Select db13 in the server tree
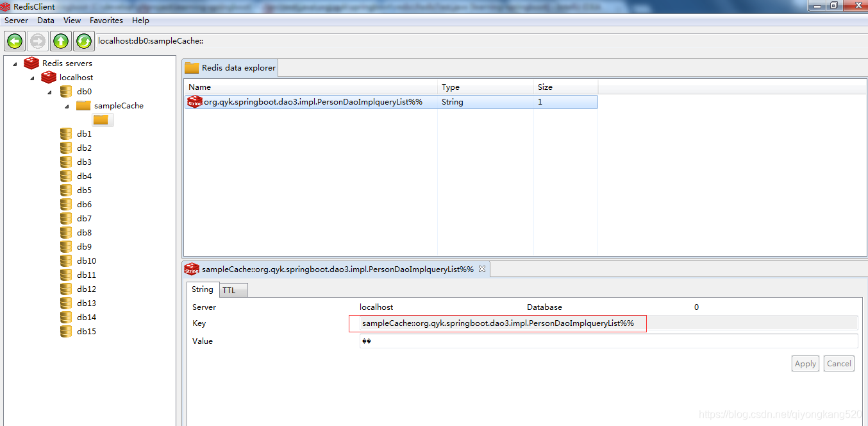 pos(87,303)
